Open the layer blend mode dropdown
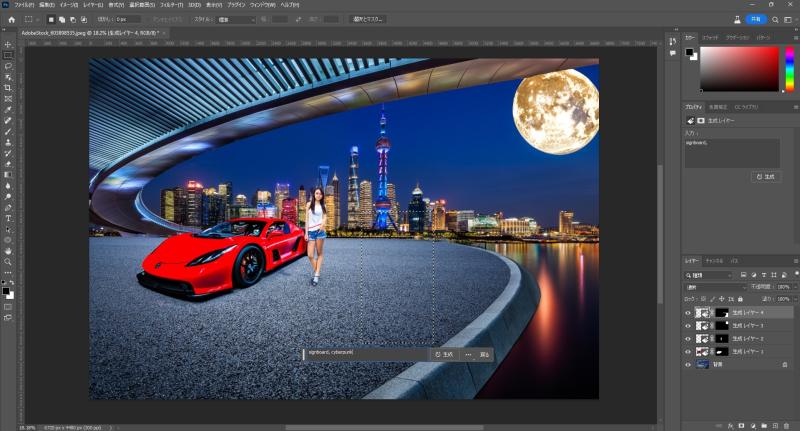Image resolution: width=800 pixels, height=431 pixels. (x=714, y=286)
